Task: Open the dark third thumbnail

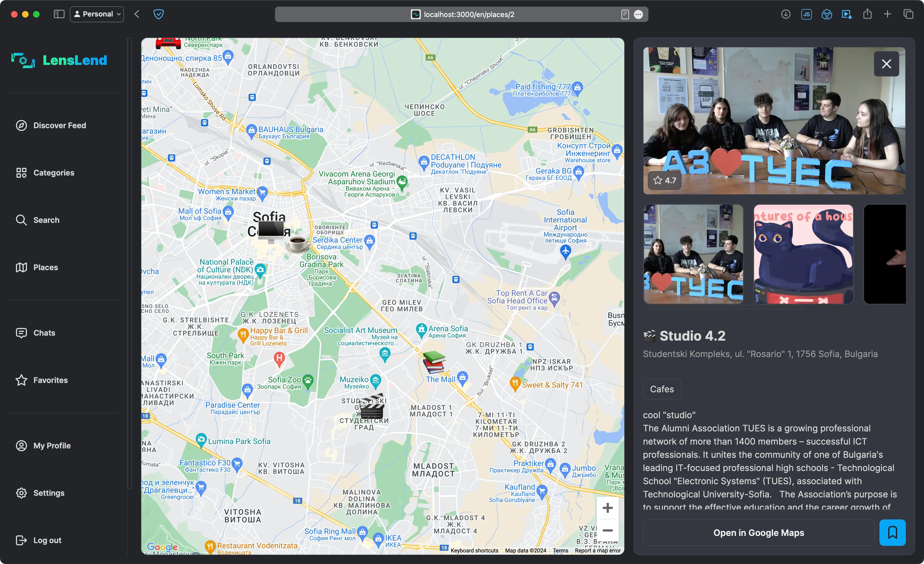Action: click(x=885, y=254)
